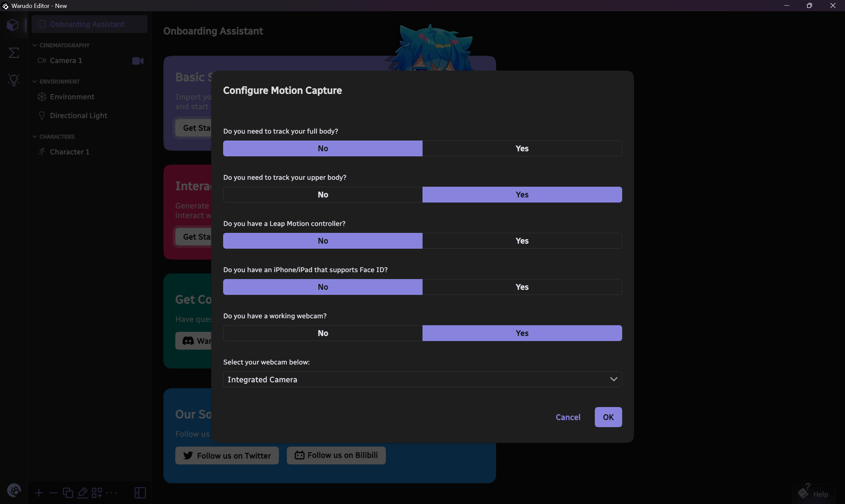Screen dimensions: 845x504
Task: Click the Discord logo icon
Action: click(188, 341)
